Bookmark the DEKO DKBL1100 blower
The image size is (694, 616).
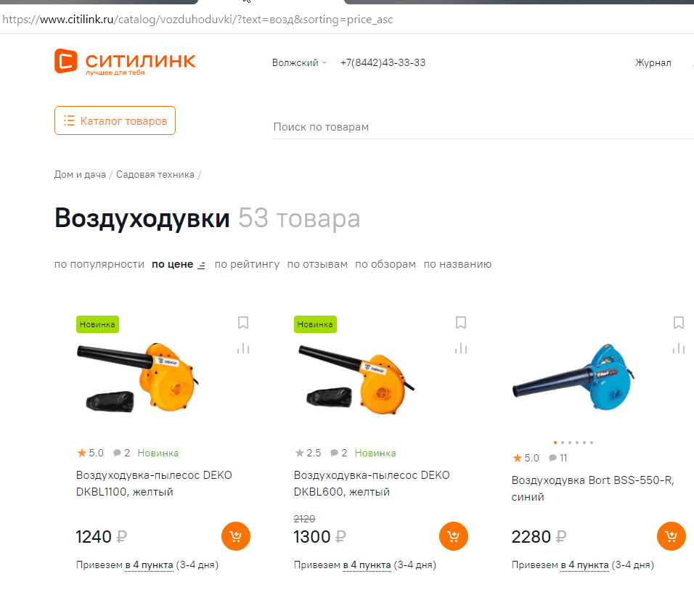pyautogui.click(x=243, y=323)
